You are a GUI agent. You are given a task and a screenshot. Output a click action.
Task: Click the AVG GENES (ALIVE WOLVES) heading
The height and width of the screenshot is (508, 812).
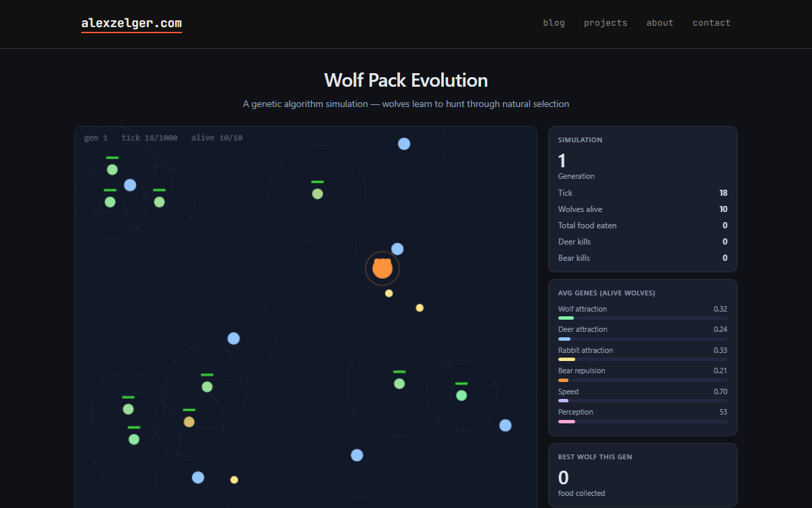click(x=606, y=293)
